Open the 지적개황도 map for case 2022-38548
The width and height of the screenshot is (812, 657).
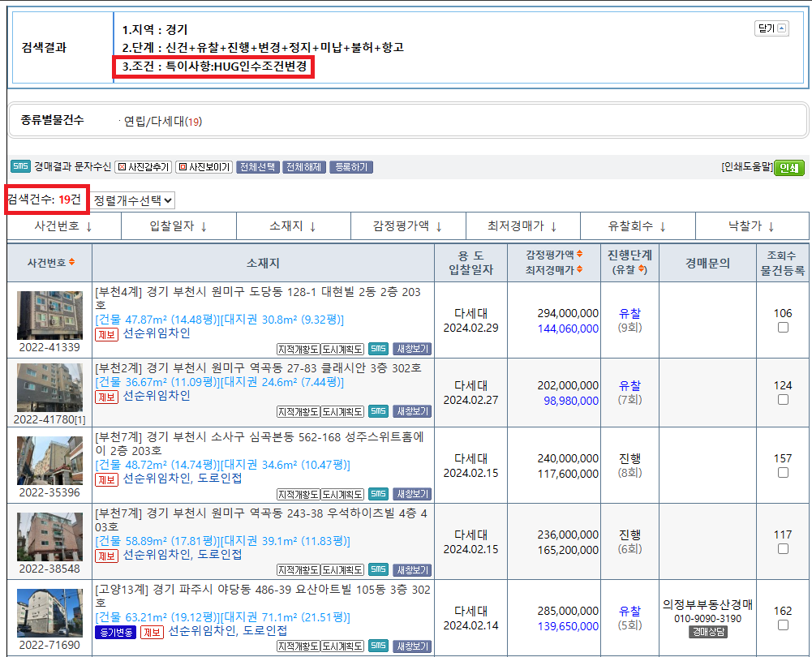(x=298, y=570)
